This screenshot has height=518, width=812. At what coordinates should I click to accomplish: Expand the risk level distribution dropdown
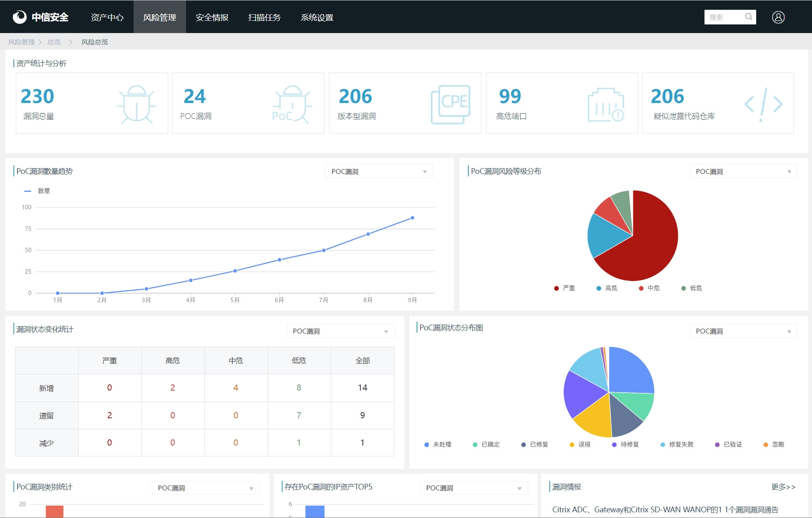[743, 171]
